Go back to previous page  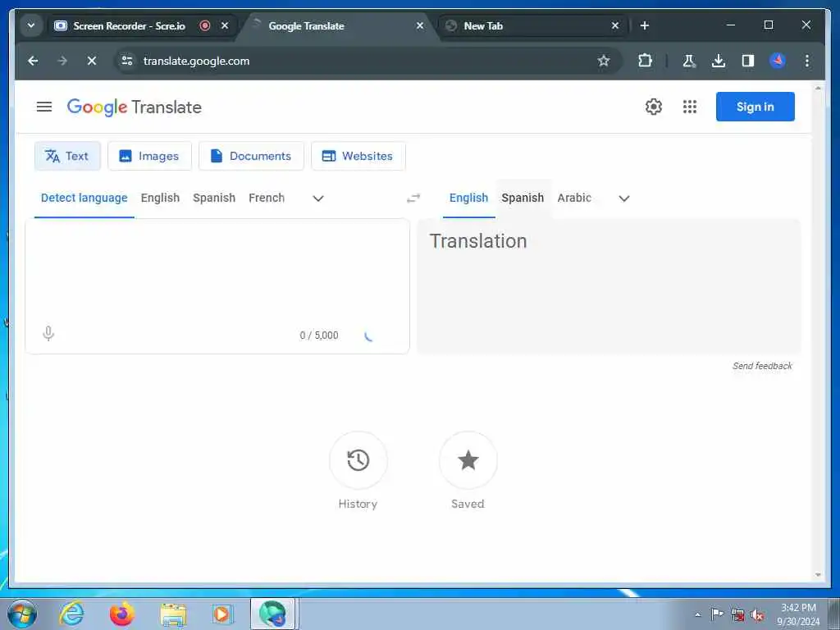click(x=33, y=61)
